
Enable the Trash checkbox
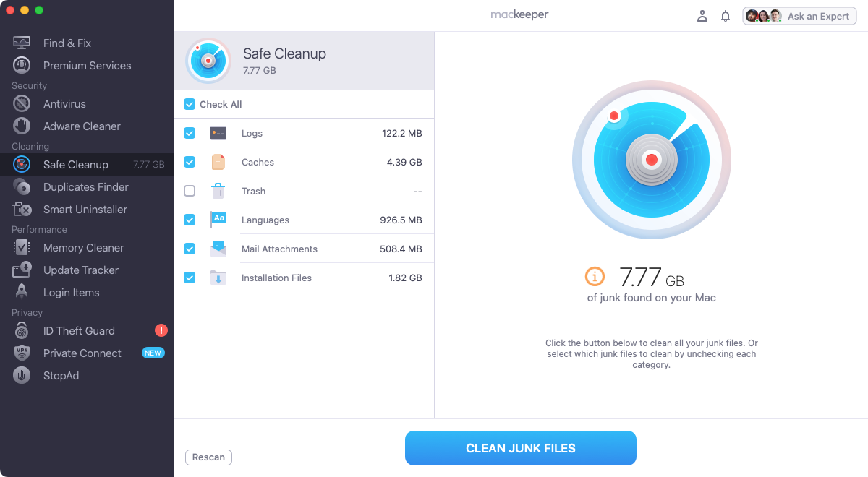190,191
